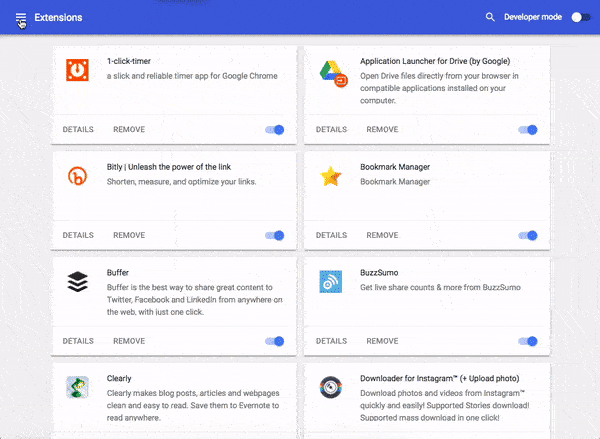The image size is (600, 439).
Task: Click the Buffer stacked layers icon
Action: coord(77,282)
